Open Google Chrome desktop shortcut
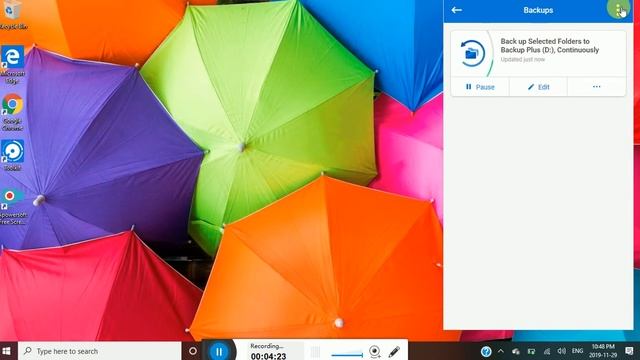The height and width of the screenshot is (360, 640). [12, 112]
